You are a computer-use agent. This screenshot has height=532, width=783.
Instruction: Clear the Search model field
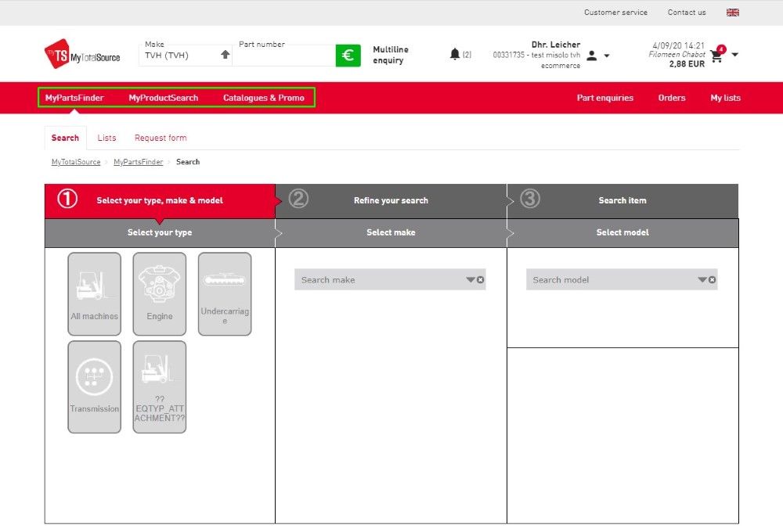coord(712,280)
